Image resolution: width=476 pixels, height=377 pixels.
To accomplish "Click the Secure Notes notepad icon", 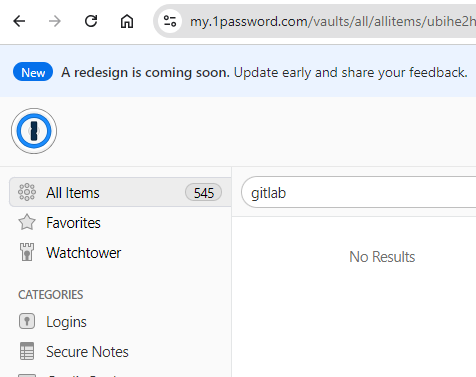I will [x=27, y=351].
